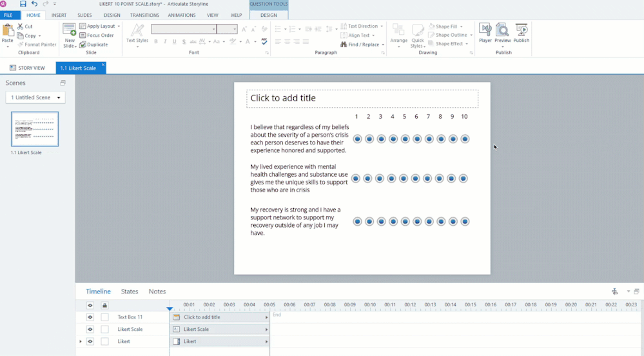The height and width of the screenshot is (356, 644).
Task: Open the Player settings icon
Action: [x=485, y=30]
